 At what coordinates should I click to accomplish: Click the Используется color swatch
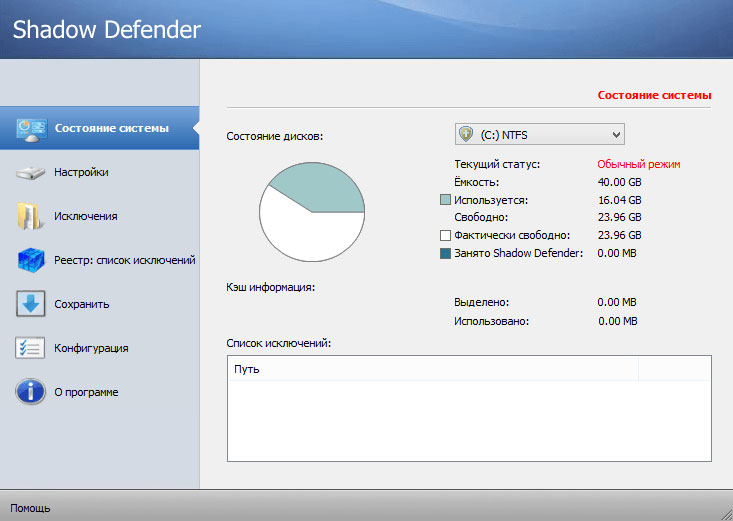pyautogui.click(x=446, y=200)
